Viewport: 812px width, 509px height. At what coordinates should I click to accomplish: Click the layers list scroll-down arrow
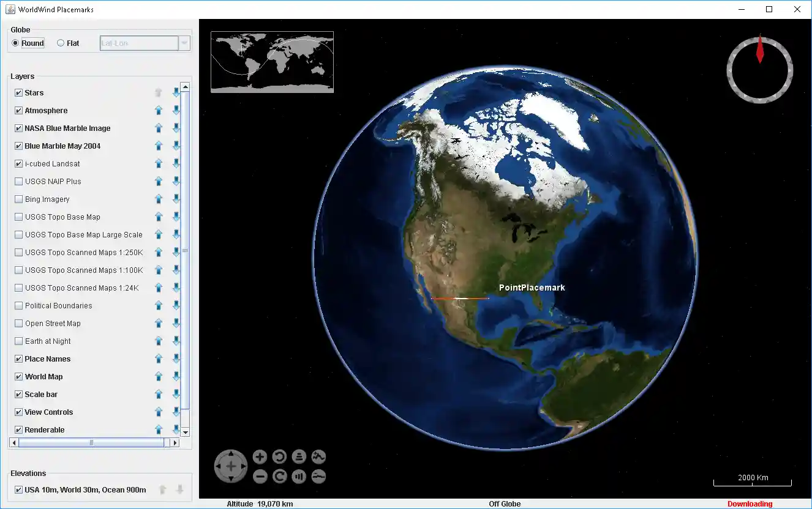click(186, 432)
